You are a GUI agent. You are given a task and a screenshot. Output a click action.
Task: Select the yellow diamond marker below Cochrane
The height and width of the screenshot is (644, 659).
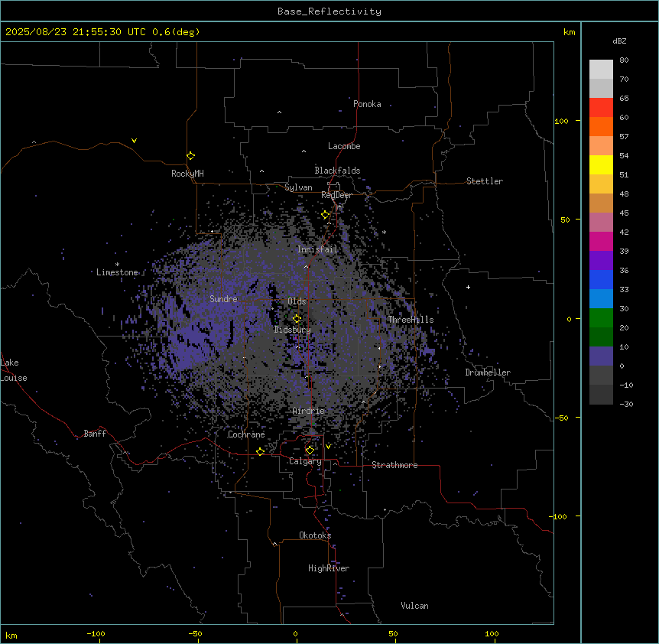click(260, 451)
